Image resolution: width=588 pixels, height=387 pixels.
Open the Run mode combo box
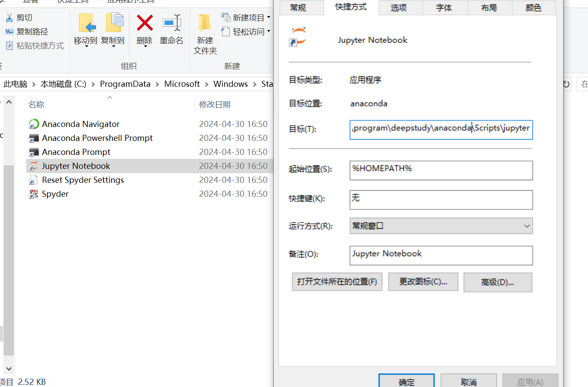click(x=441, y=226)
